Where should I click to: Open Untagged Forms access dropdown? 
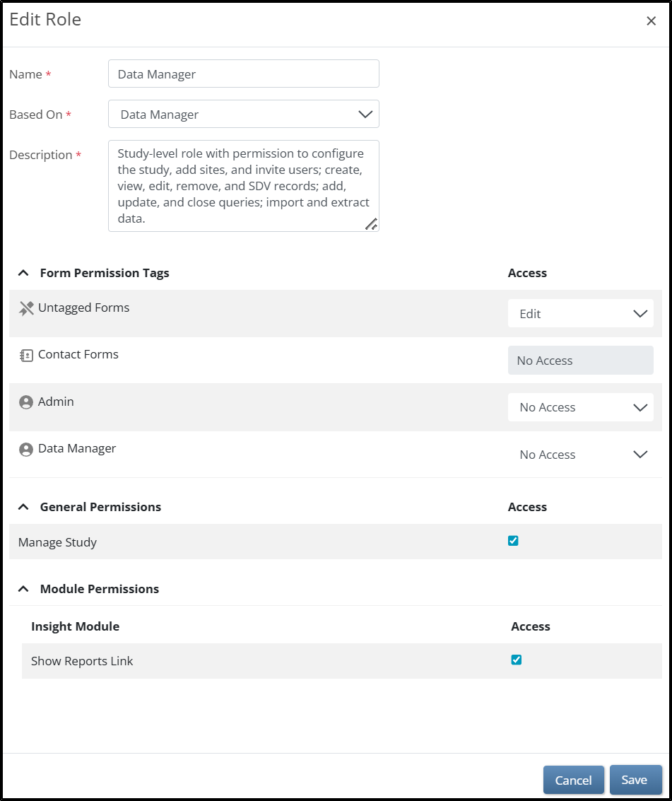[x=580, y=313]
